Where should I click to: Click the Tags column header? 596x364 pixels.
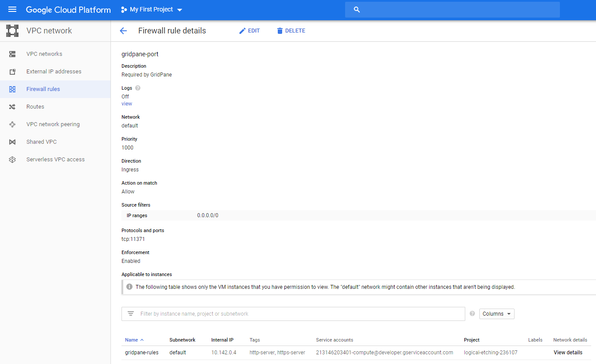(255, 340)
